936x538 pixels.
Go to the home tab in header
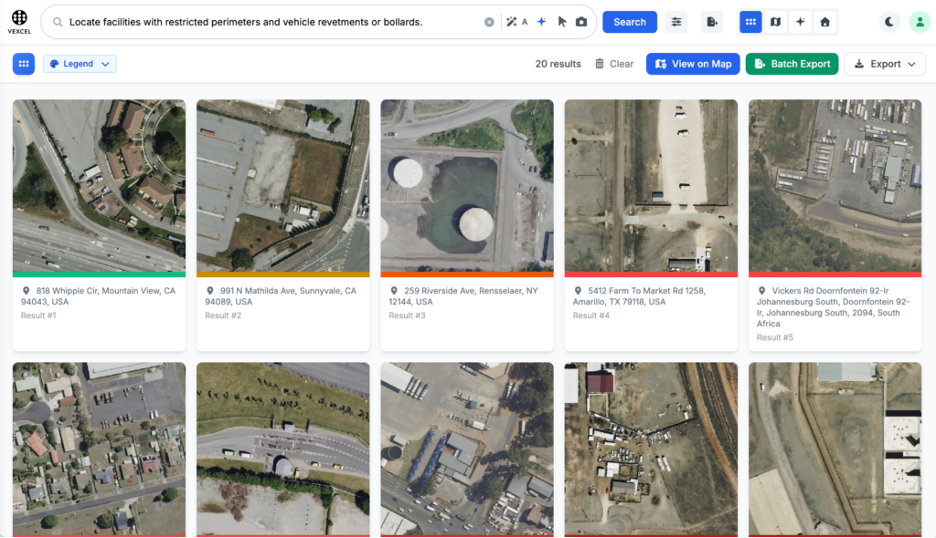[x=824, y=22]
